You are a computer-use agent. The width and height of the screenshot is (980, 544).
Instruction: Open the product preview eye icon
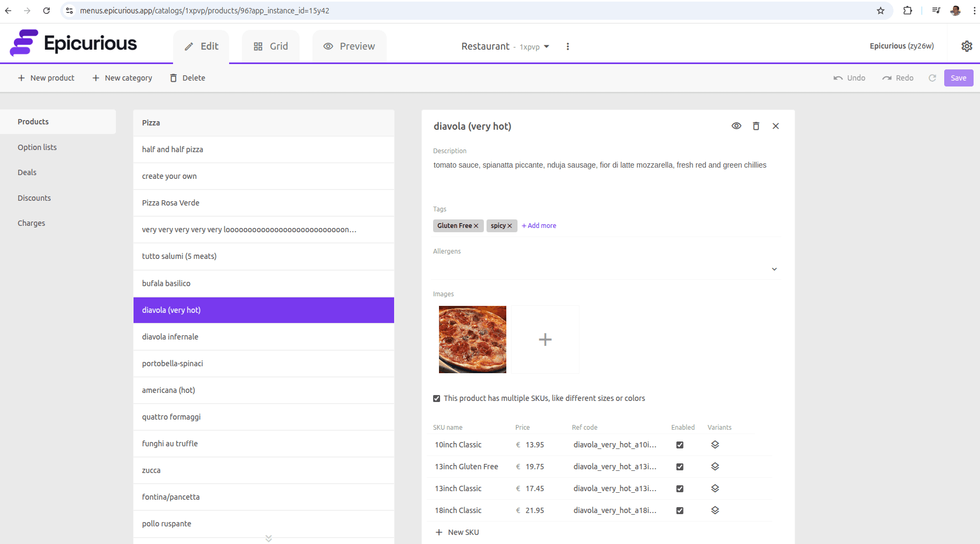[736, 126]
